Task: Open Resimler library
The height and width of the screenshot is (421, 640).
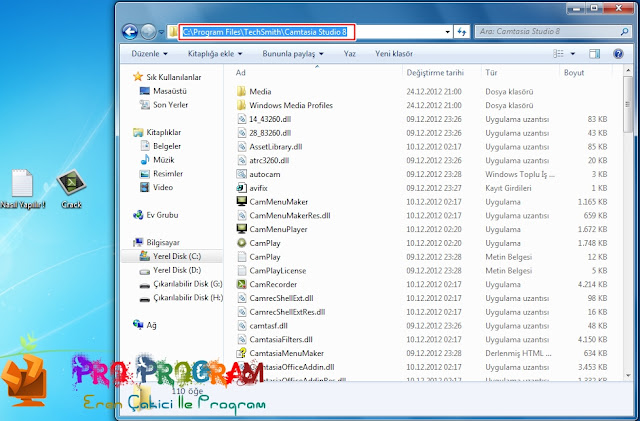Action: [168, 174]
